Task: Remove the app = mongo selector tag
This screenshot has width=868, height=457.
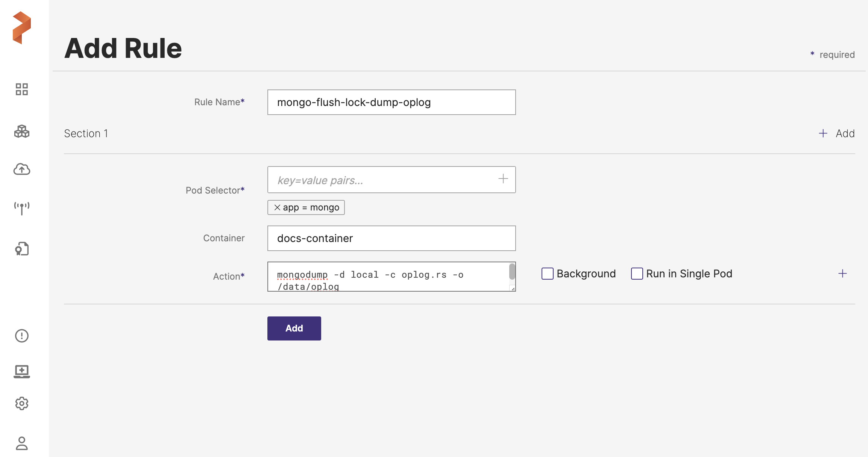Action: pyautogui.click(x=277, y=207)
